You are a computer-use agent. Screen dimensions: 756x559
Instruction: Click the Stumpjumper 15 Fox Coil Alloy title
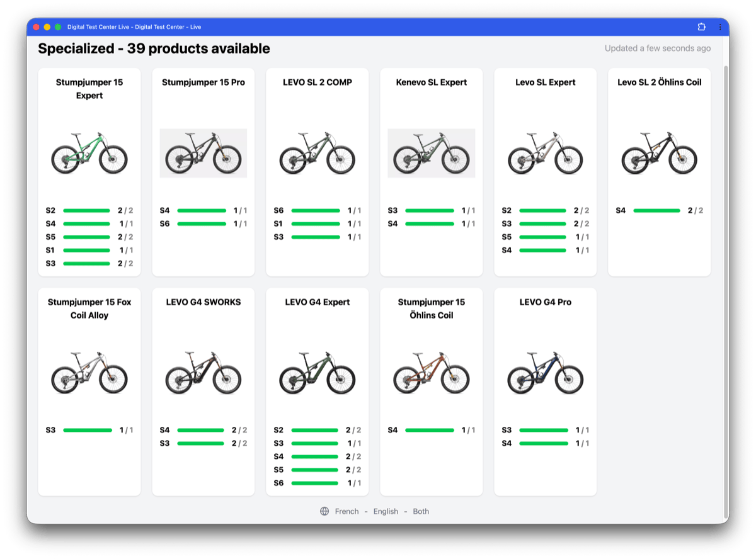point(89,308)
